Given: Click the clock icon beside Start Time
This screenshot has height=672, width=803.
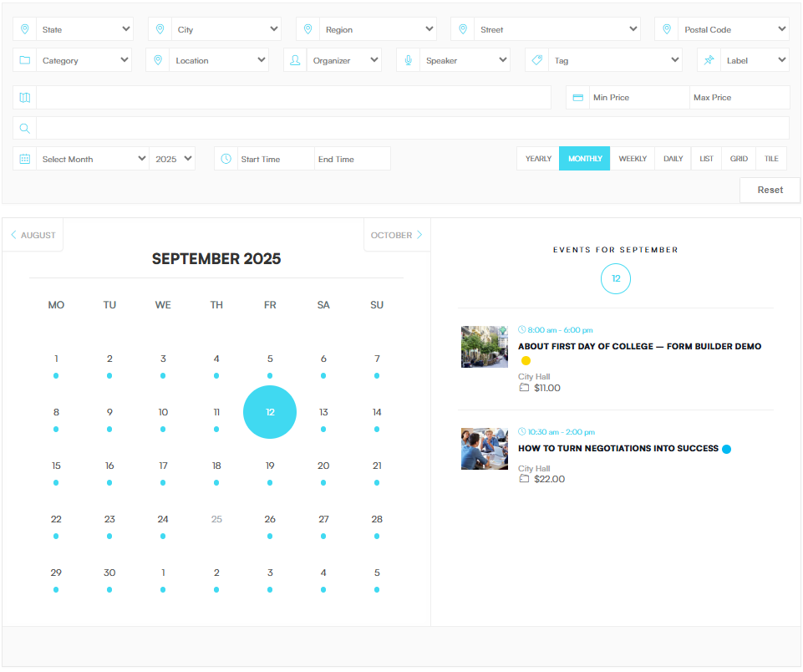Looking at the screenshot, I should click(226, 159).
